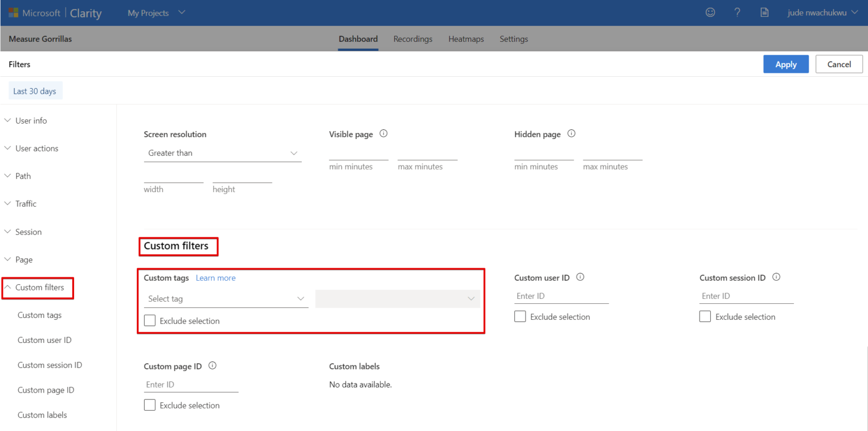868x431 pixels.
Task: Open feedback via the smiley icon
Action: click(x=710, y=12)
